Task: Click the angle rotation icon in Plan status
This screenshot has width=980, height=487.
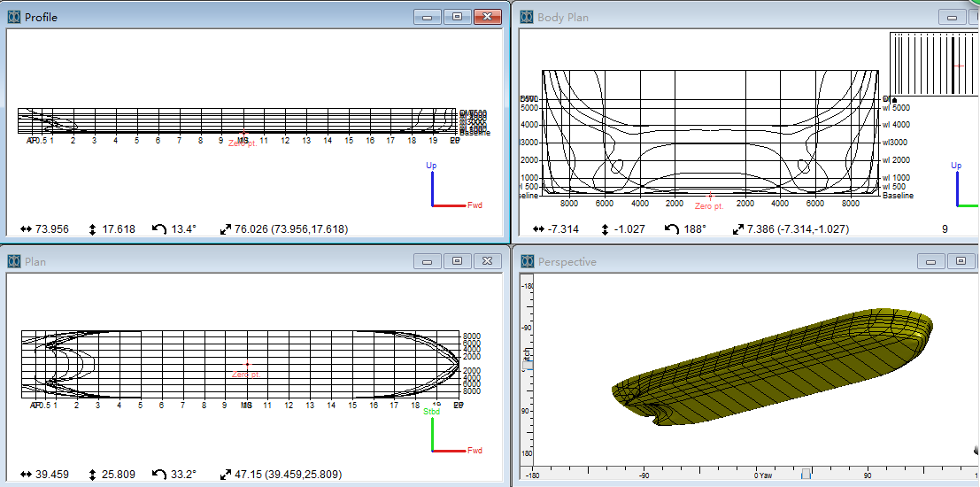Action: [x=159, y=475]
